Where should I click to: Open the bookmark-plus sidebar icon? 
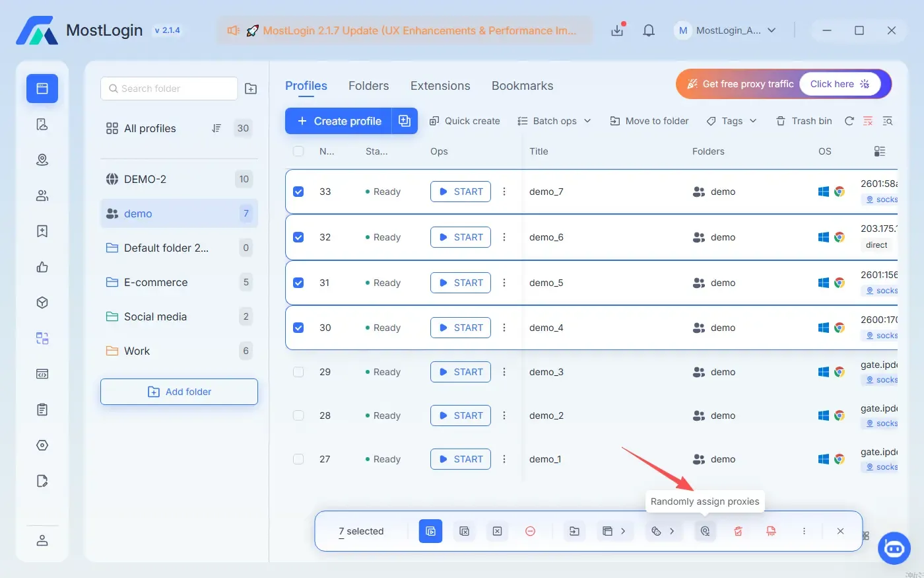tap(42, 231)
